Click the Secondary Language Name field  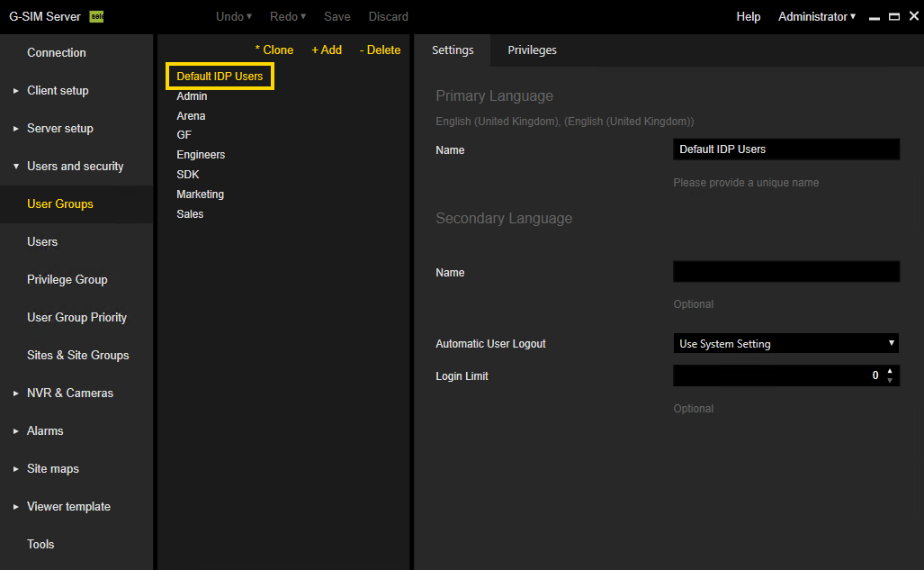click(x=785, y=272)
